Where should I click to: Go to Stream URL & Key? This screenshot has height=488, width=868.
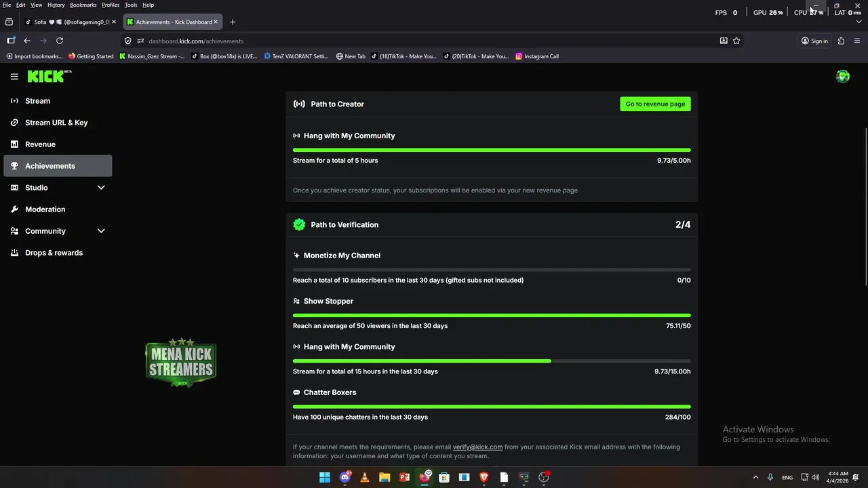(x=58, y=123)
